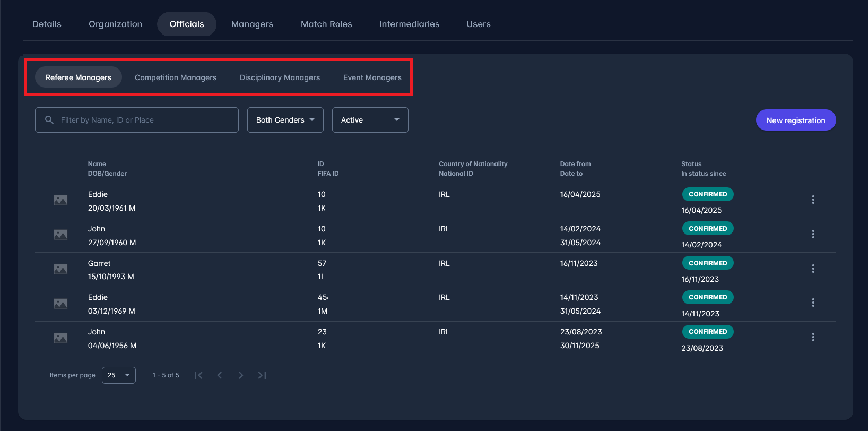
Task: Open the Intermediaries tab
Action: (409, 24)
